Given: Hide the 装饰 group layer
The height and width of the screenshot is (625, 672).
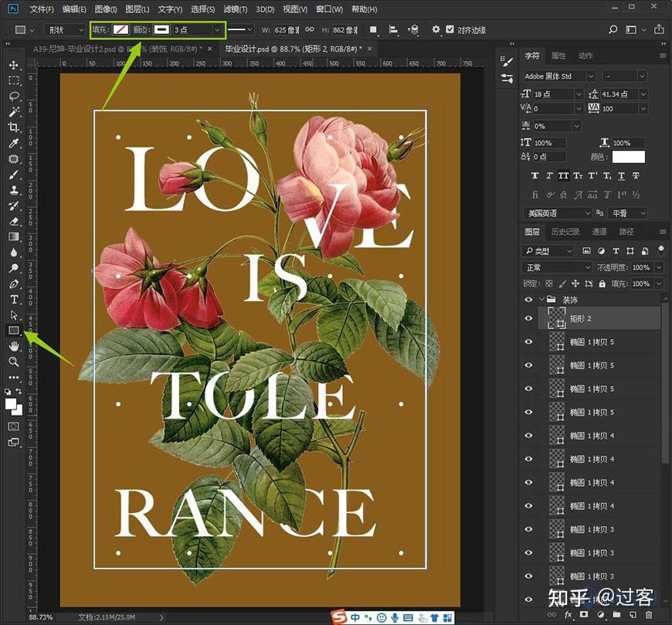Looking at the screenshot, I should pos(528,299).
